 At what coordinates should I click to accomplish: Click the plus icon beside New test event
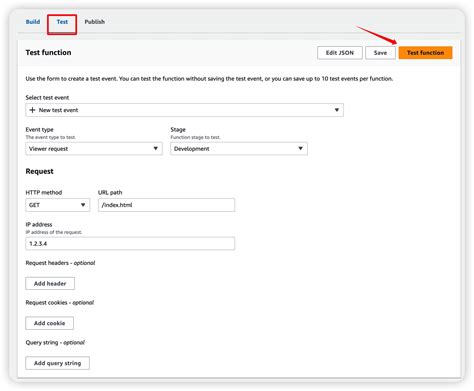[x=32, y=110]
